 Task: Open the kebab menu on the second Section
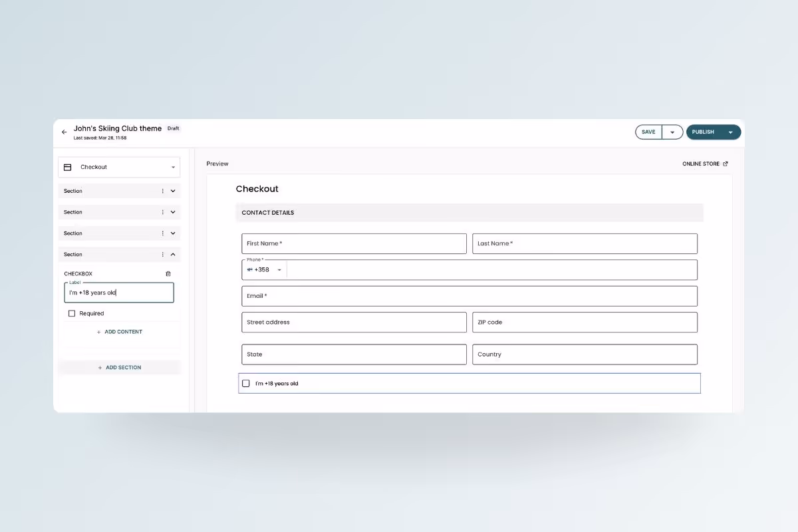coord(162,212)
